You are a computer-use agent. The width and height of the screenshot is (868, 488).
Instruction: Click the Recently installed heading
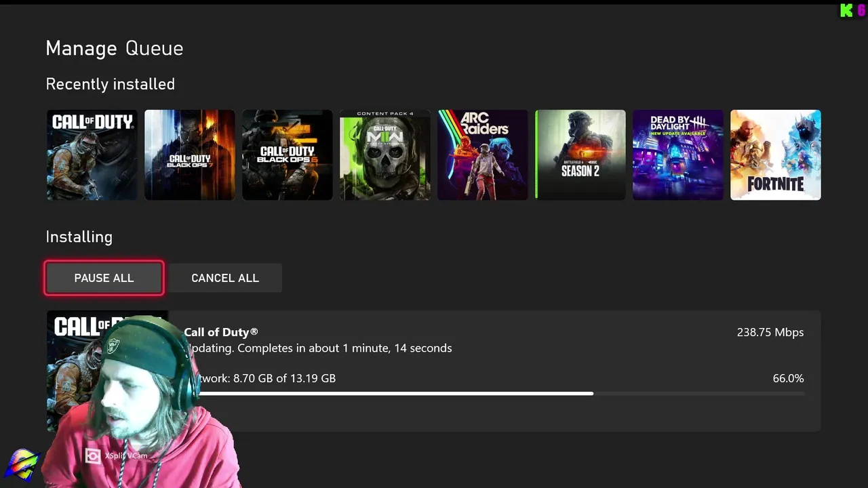(x=111, y=84)
